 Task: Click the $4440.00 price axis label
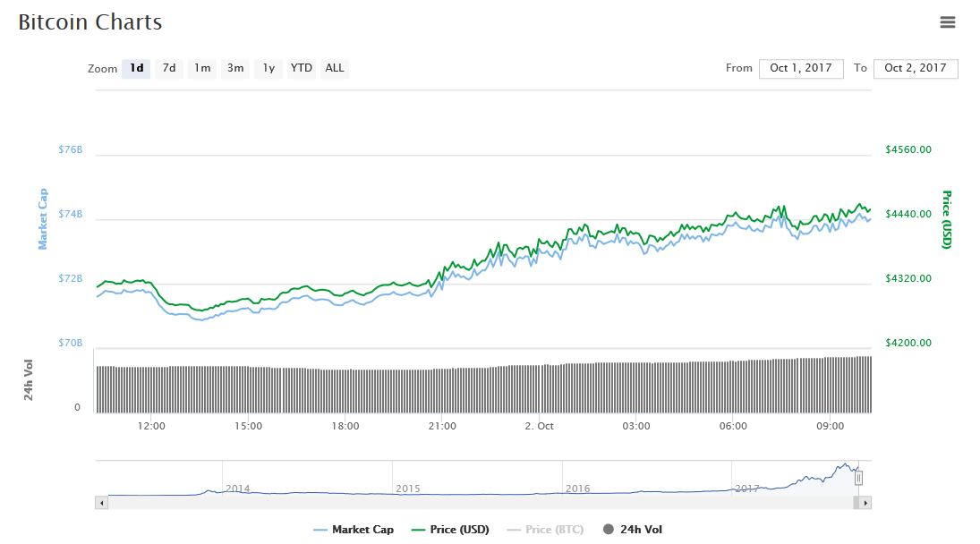(908, 214)
